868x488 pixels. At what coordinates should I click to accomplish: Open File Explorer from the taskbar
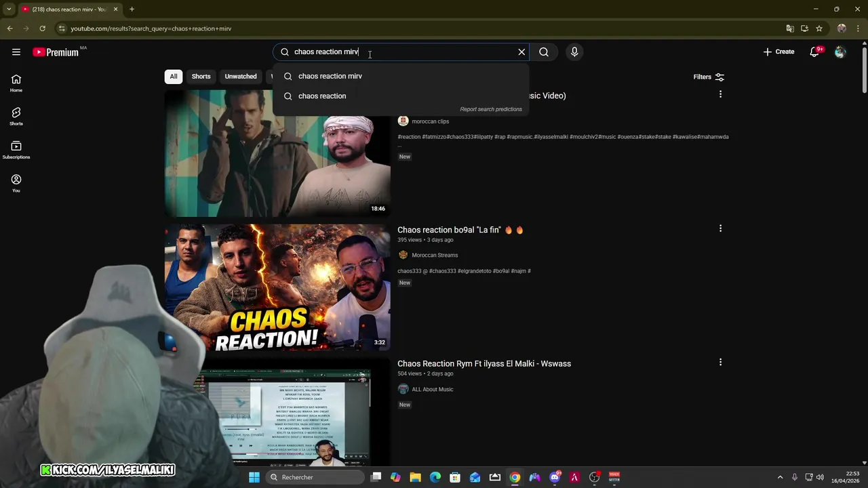point(416,477)
